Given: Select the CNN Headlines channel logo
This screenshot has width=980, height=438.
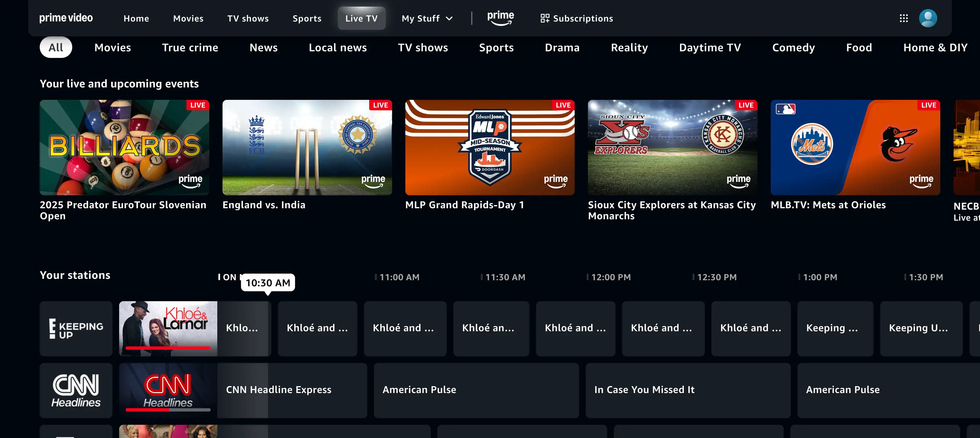Looking at the screenshot, I should [x=76, y=391].
